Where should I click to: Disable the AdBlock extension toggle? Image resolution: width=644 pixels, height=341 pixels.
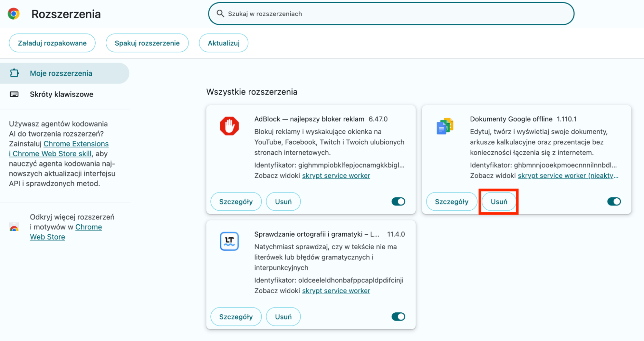(398, 202)
